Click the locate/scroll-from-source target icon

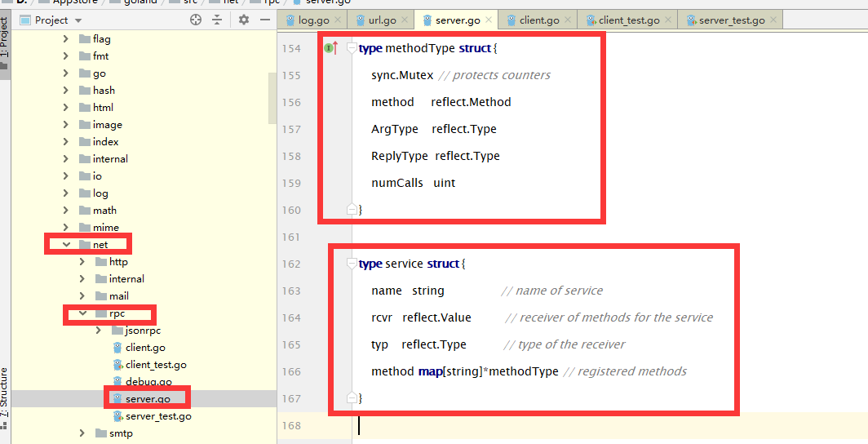click(196, 20)
